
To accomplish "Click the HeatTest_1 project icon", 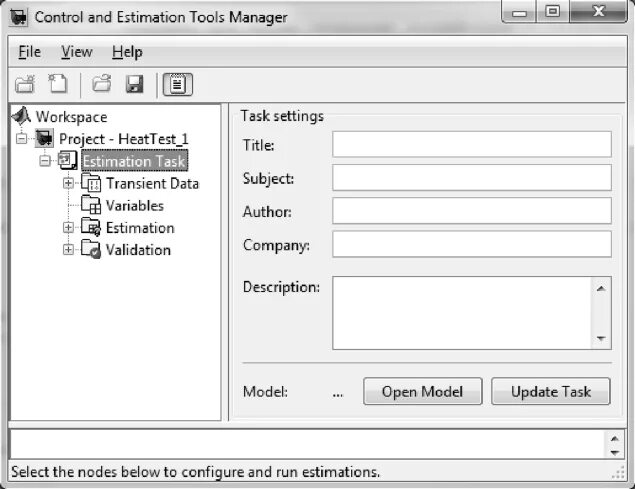I will 44,139.
